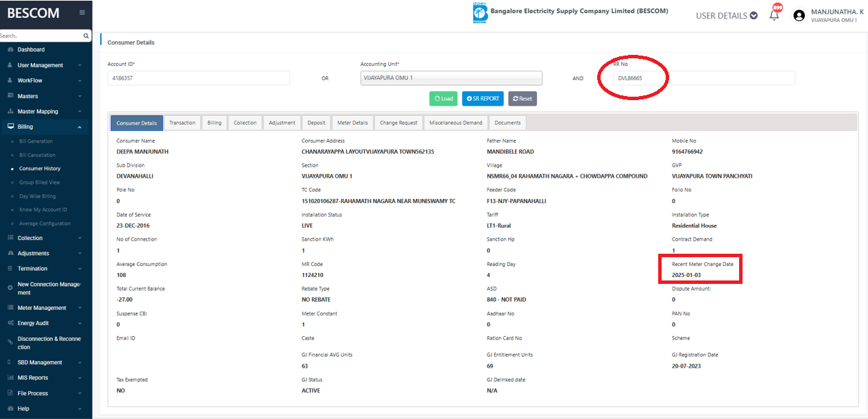Collapse the Billing menu chevron
Viewport: 868px width, 419px height.
coord(80,126)
